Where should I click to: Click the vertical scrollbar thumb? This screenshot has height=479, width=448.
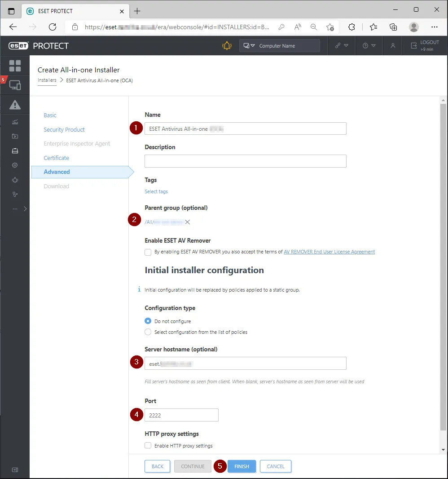click(x=443, y=267)
